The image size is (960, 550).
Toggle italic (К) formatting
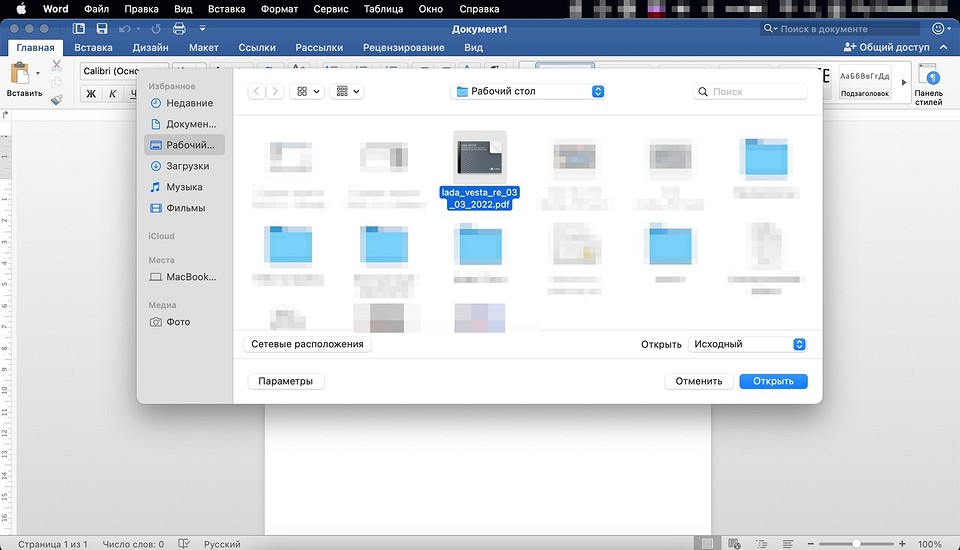click(x=113, y=94)
